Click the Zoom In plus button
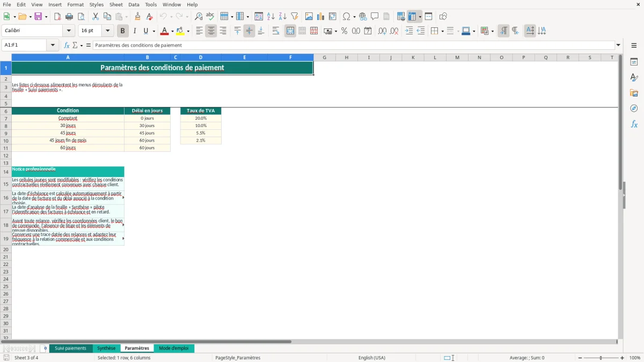This screenshot has height=362, width=644. (623, 358)
